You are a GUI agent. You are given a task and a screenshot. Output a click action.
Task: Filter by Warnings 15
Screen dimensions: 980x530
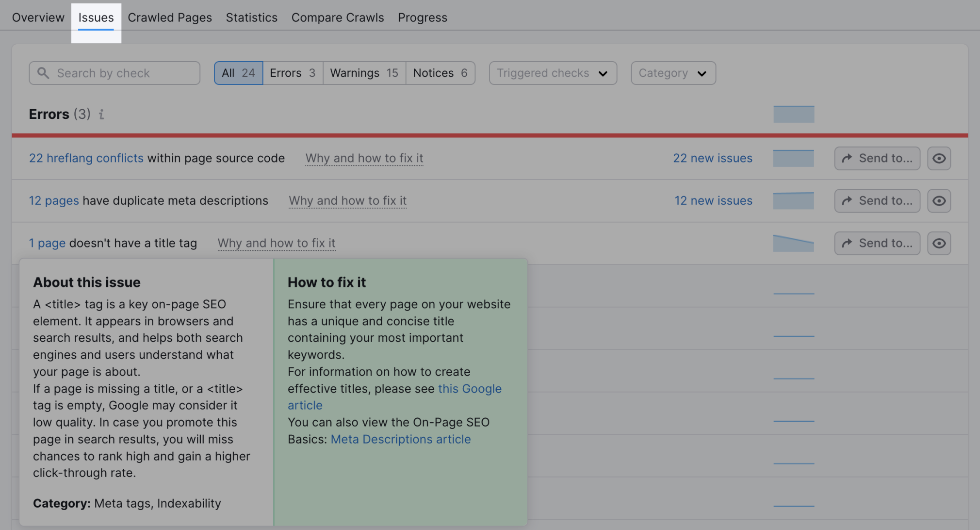click(364, 73)
